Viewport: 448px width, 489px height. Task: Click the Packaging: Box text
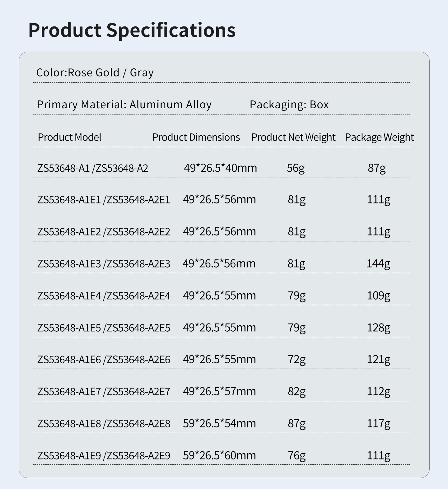point(289,105)
